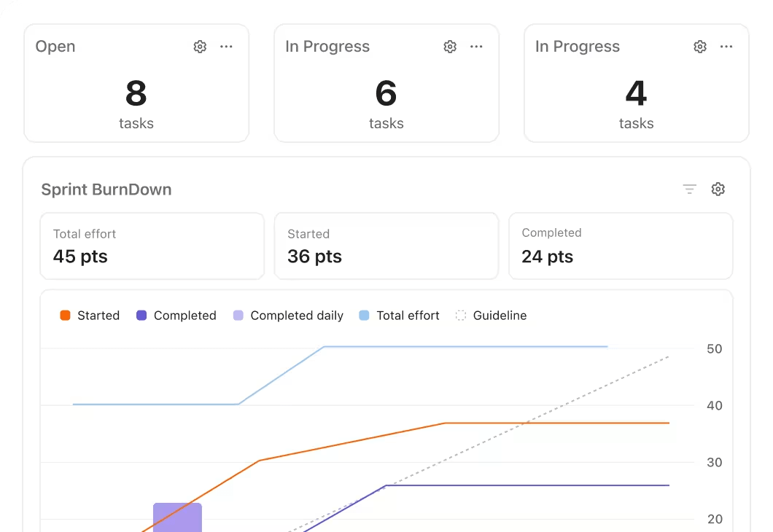Click the Started 36 pts stat card
773x532 pixels.
click(386, 246)
